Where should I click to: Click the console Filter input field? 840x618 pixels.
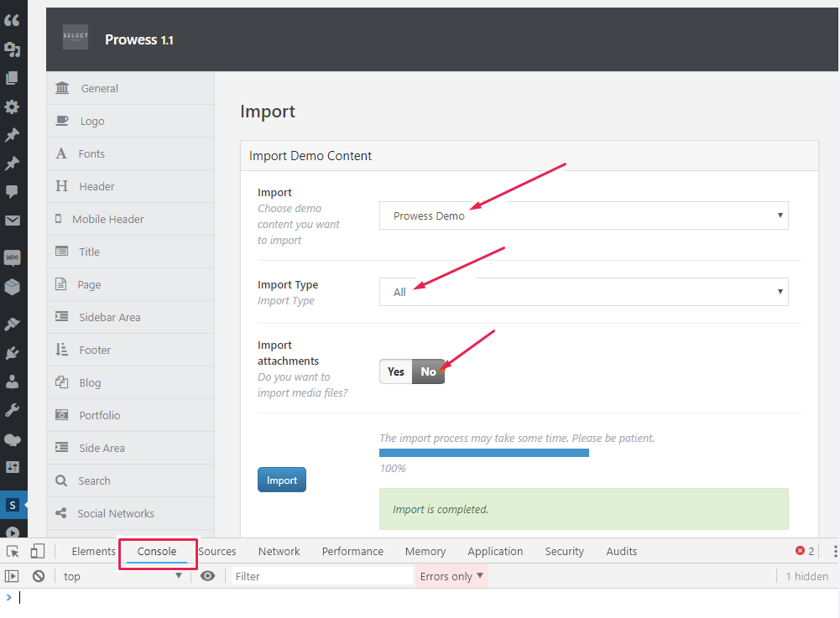[321, 576]
